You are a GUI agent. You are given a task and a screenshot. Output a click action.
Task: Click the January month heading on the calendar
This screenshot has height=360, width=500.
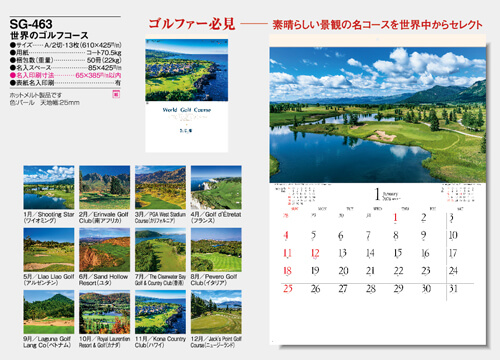(x=387, y=195)
